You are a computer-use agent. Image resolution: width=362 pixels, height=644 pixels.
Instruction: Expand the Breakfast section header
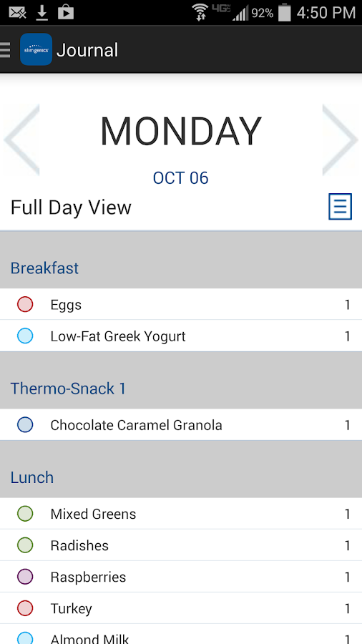[x=181, y=260]
